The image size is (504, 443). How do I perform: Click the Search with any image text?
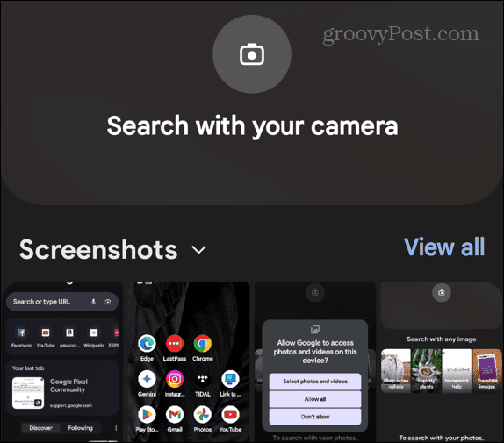tap(442, 339)
